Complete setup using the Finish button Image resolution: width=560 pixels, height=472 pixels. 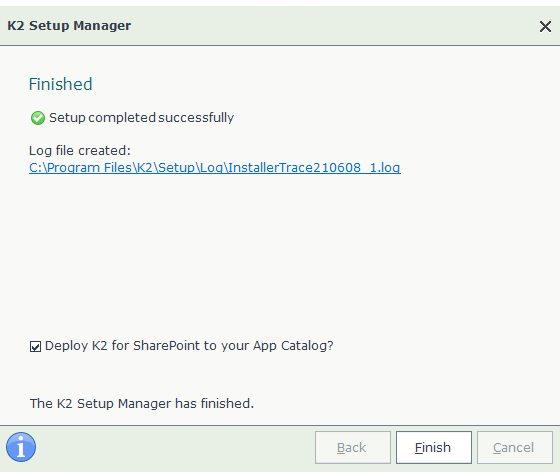click(434, 447)
